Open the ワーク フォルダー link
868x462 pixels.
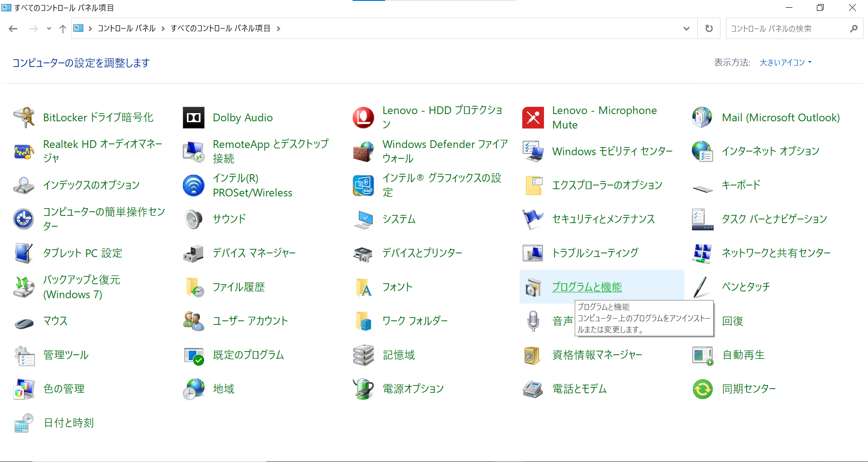pyautogui.click(x=415, y=321)
